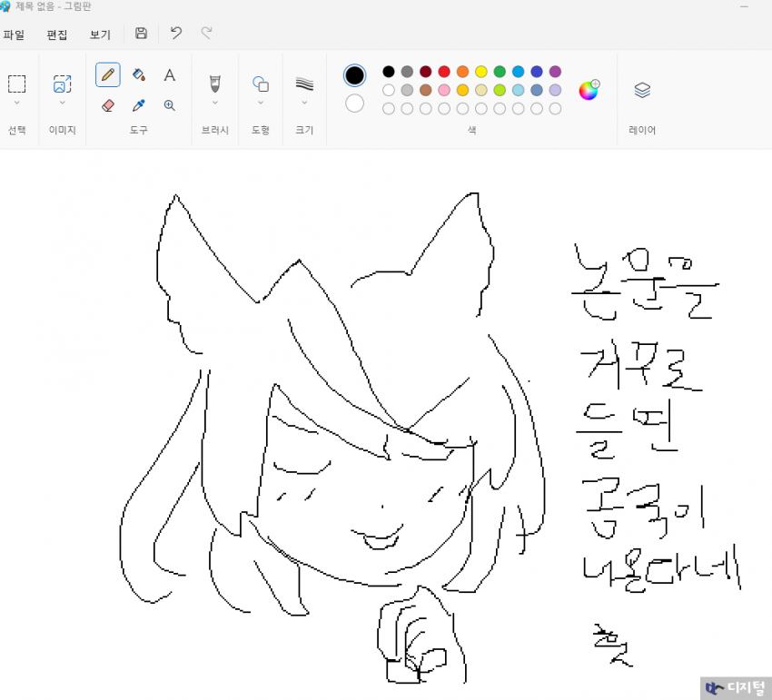772x700 pixels.
Task: Click the Brushes icon
Action: [215, 84]
